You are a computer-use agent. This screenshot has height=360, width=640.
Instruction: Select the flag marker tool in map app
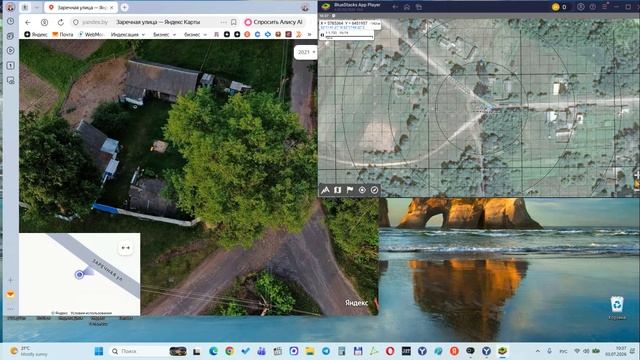coord(350,190)
